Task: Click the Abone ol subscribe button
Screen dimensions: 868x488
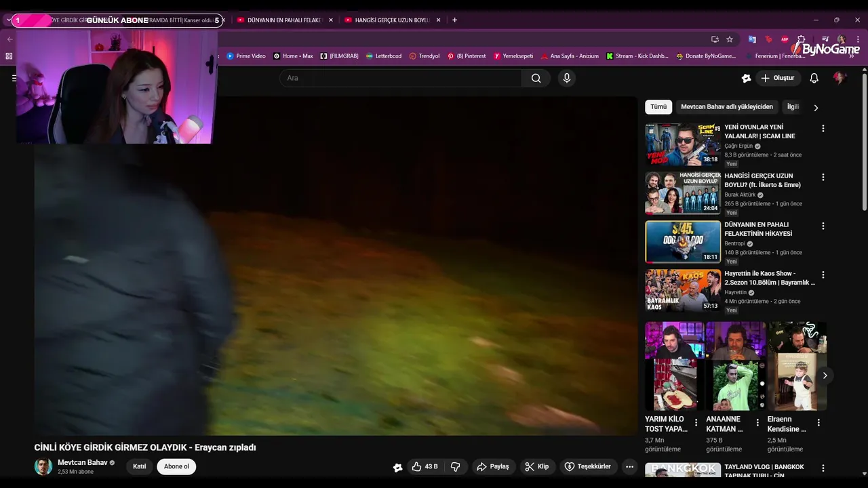Action: tap(176, 466)
